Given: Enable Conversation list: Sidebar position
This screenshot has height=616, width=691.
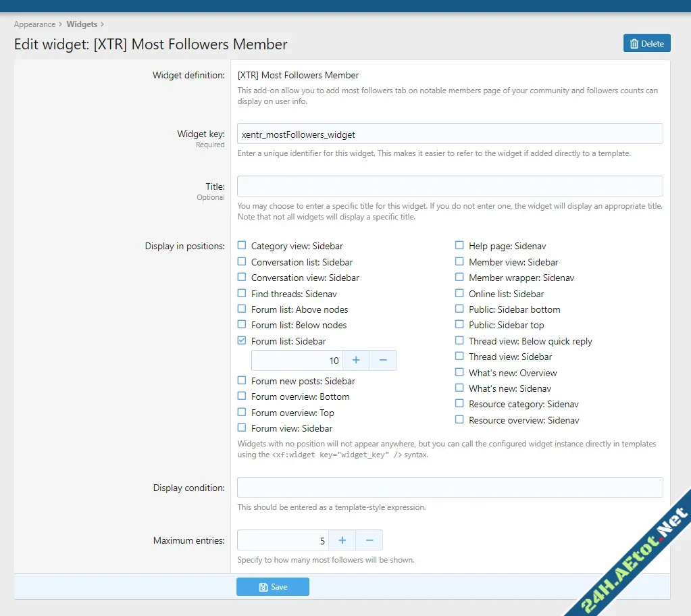Looking at the screenshot, I should 241,262.
